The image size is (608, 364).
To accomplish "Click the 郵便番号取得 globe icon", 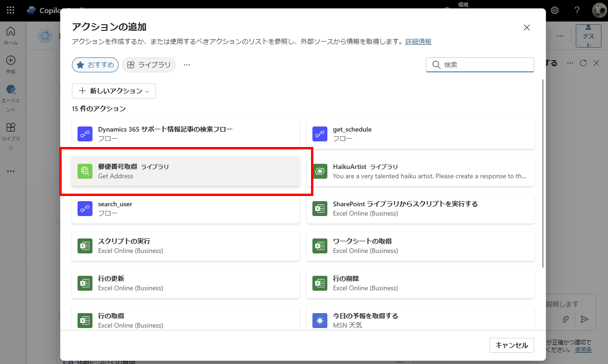I will pos(85,171).
